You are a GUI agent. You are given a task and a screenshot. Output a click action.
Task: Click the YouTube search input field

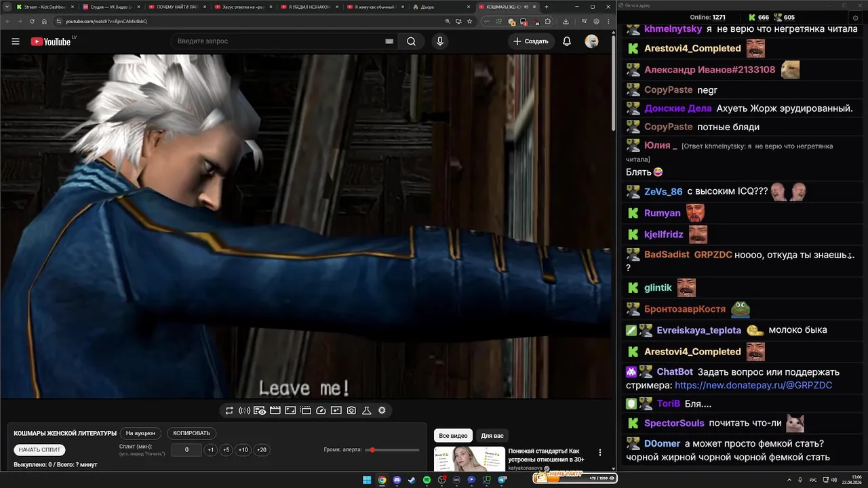point(278,41)
